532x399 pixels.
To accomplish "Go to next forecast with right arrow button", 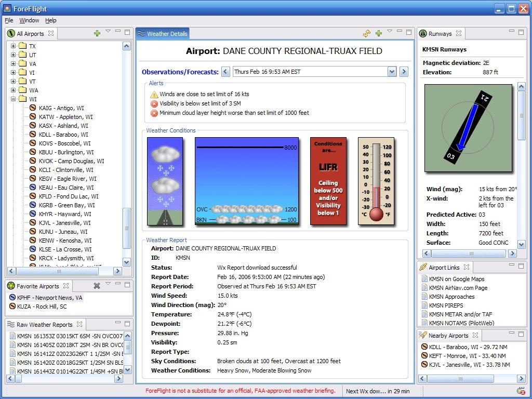I will 403,72.
